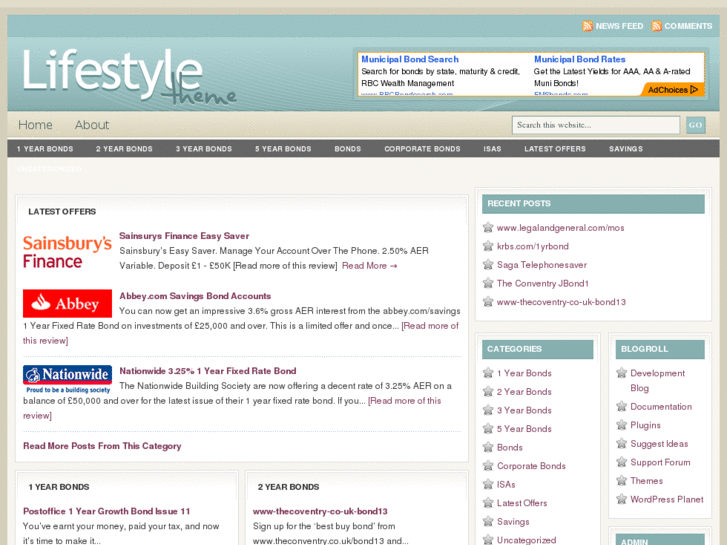Open www-thecoventry-co-uk-bond13 post under 2 Year Bonds
This screenshot has width=727, height=545.
pyautogui.click(x=320, y=511)
